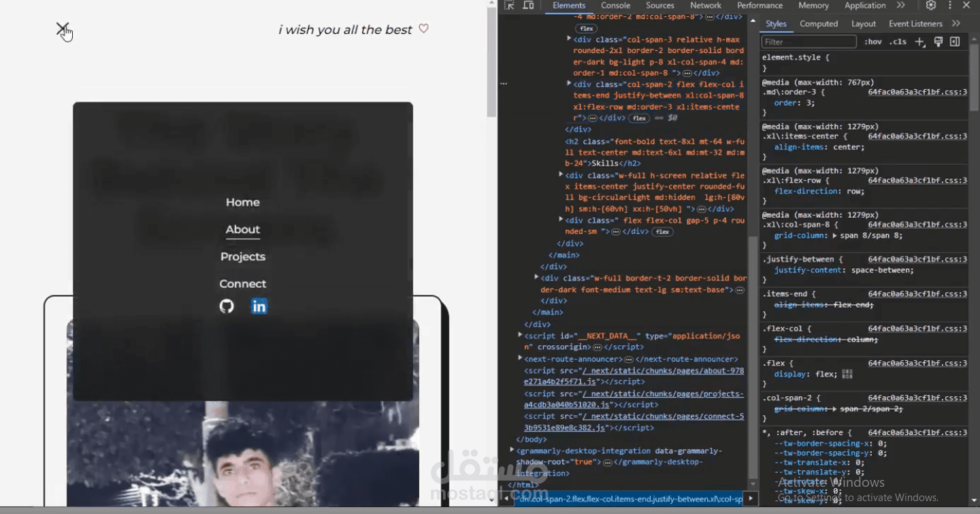Expand the next-route-announcer node

coord(520,358)
